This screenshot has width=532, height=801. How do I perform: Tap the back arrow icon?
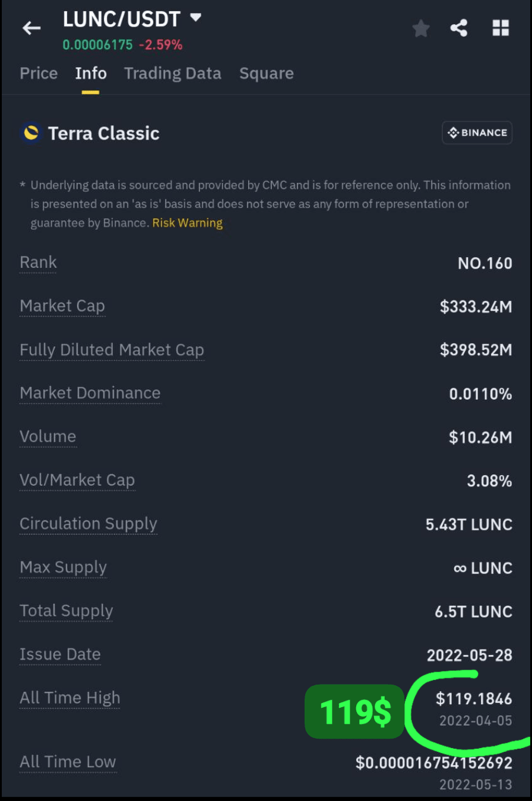point(31,28)
